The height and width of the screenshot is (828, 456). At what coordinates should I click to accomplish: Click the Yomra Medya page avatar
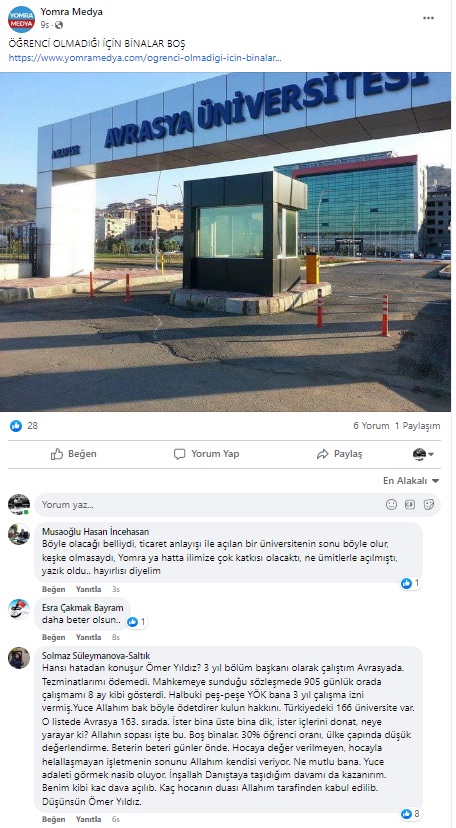coord(21,19)
